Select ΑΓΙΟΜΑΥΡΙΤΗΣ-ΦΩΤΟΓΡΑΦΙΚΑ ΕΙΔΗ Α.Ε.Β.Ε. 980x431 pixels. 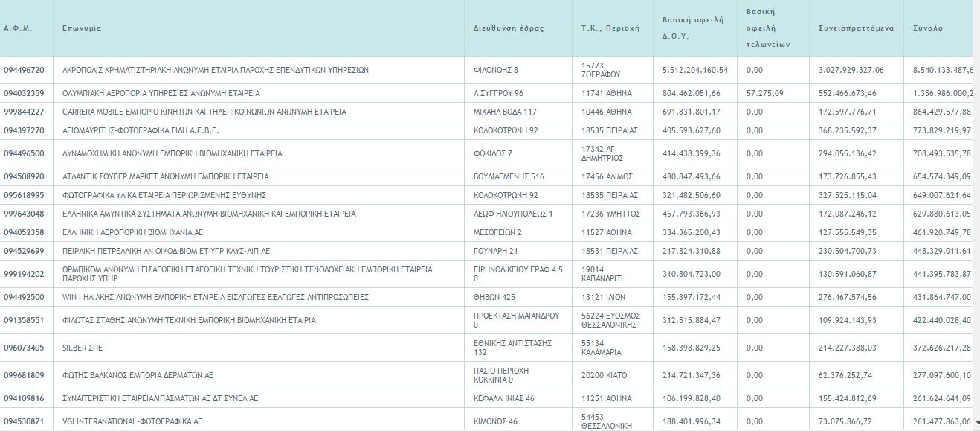141,130
